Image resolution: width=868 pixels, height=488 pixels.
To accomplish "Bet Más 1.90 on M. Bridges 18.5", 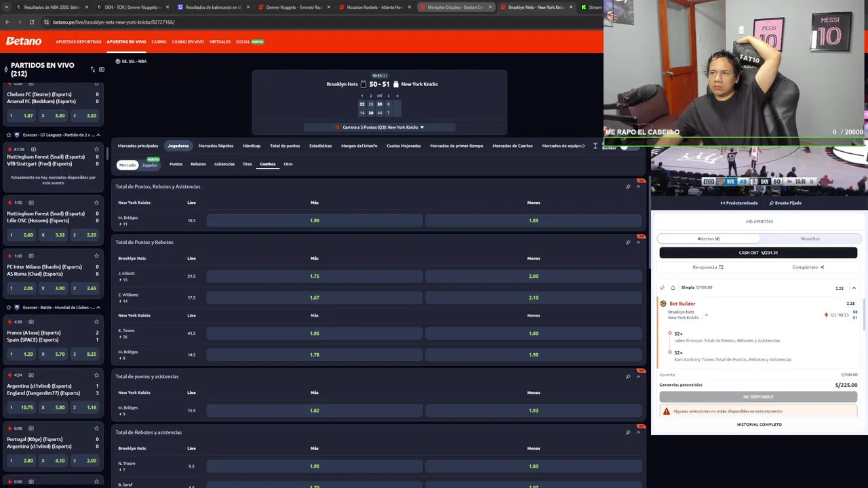I will (315, 220).
